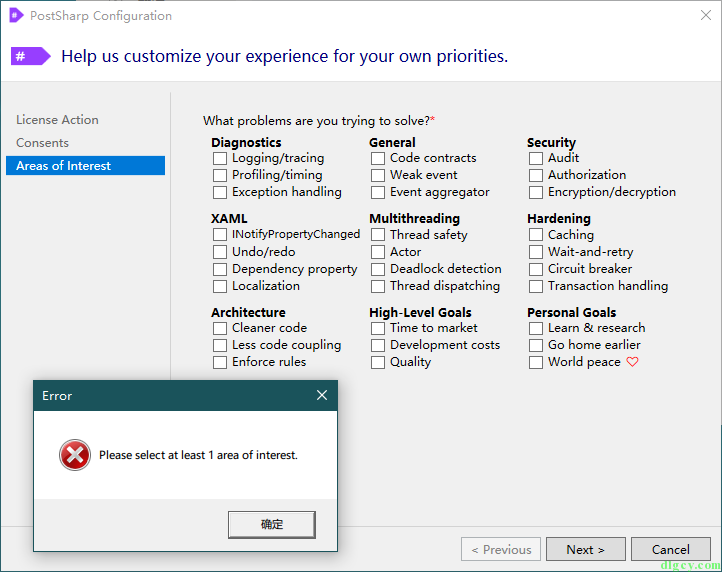Enable Thread safety checkbox
Viewport: 722px width, 572px height.
(x=378, y=235)
